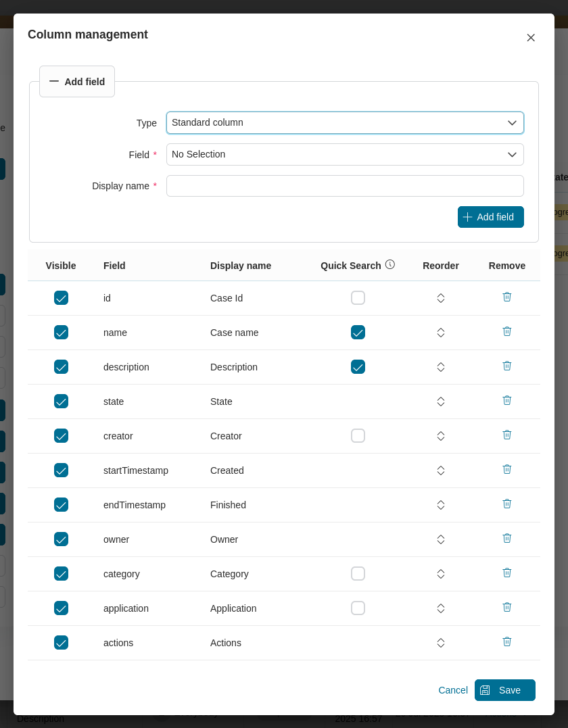568x728 pixels.
Task: Click the reorder icon on the Finished row
Action: coord(441,504)
